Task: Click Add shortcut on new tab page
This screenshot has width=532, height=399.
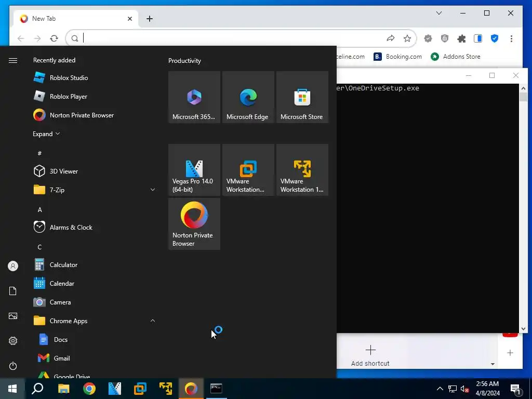Action: [370, 355]
